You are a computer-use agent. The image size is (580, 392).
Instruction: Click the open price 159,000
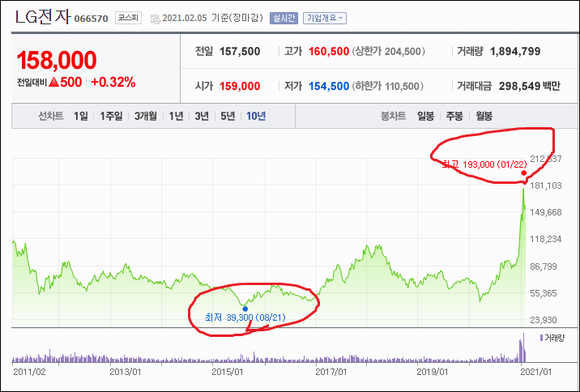(x=240, y=86)
